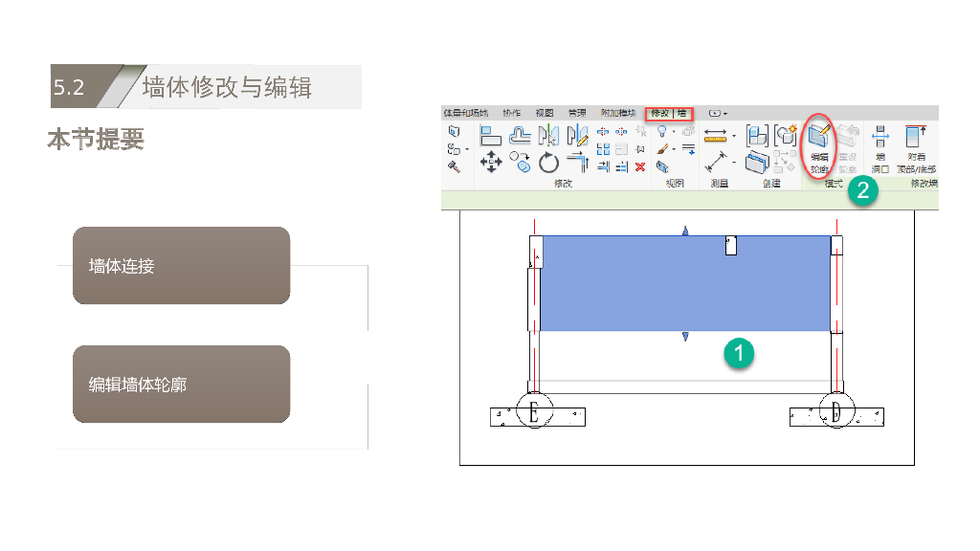Open the Manage (管理) ribbon tab
The height and width of the screenshot is (551, 980).
pyautogui.click(x=576, y=113)
